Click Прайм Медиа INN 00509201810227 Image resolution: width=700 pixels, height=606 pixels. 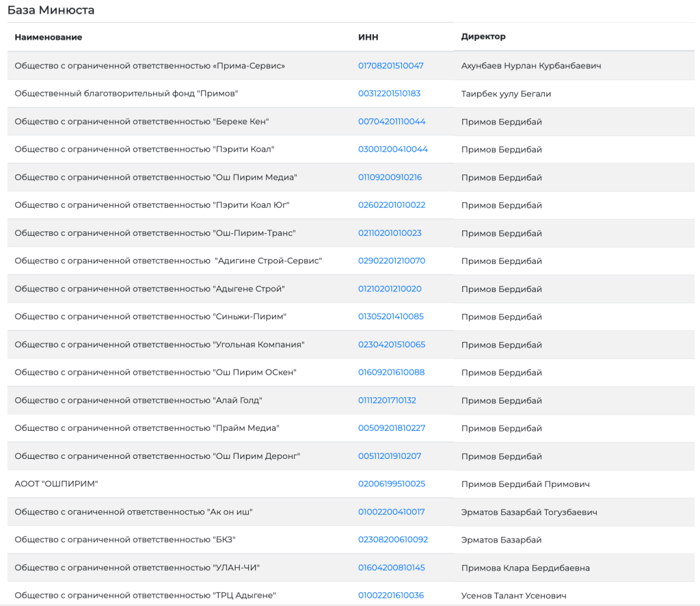coord(392,428)
